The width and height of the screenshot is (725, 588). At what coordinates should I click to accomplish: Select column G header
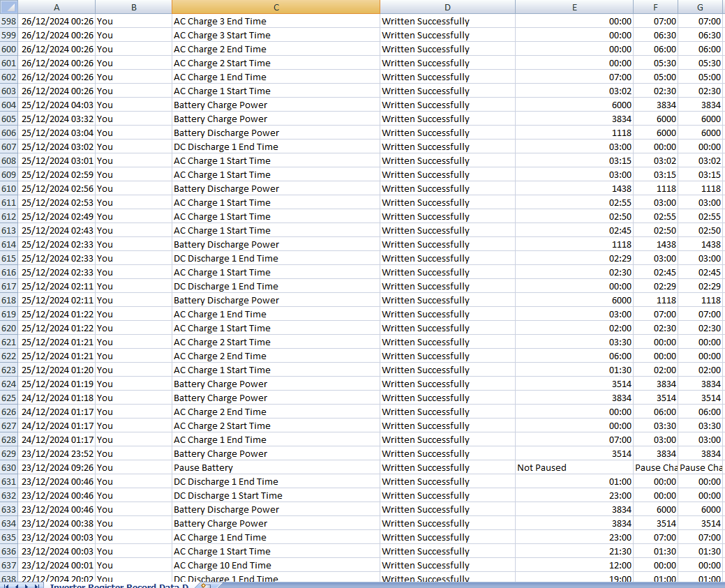701,7
